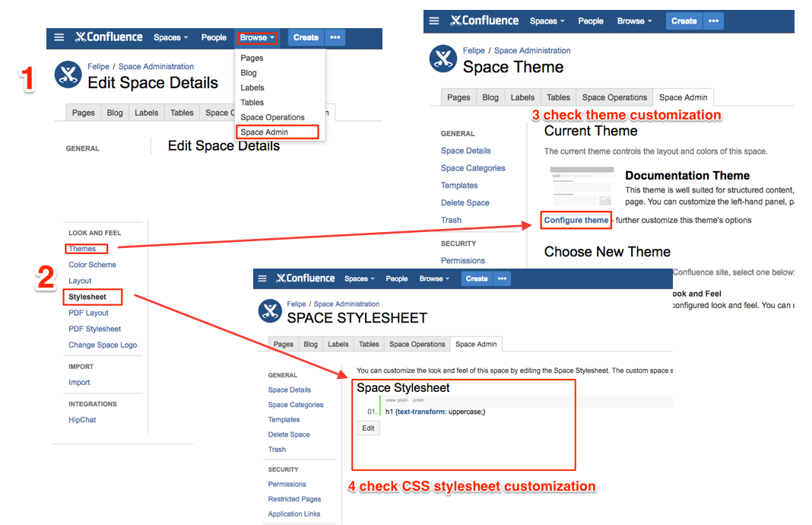Open People in Space Theme window navbar

click(591, 21)
